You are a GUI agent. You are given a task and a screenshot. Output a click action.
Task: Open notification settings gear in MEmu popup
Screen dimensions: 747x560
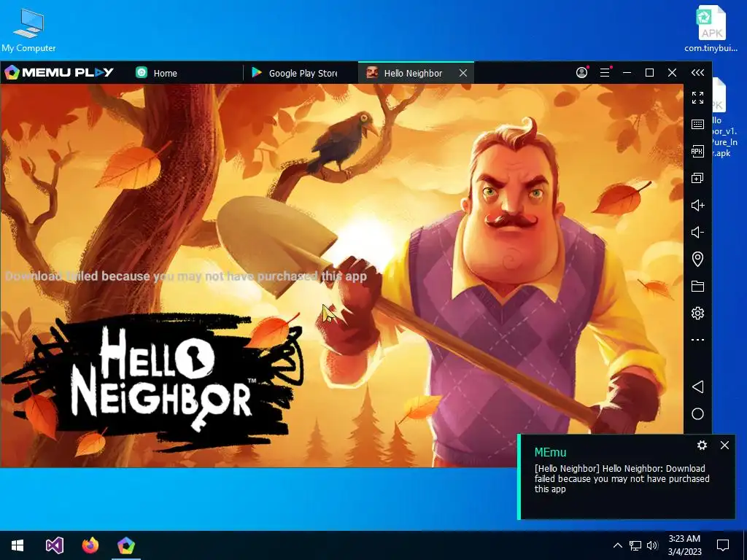[x=702, y=446]
